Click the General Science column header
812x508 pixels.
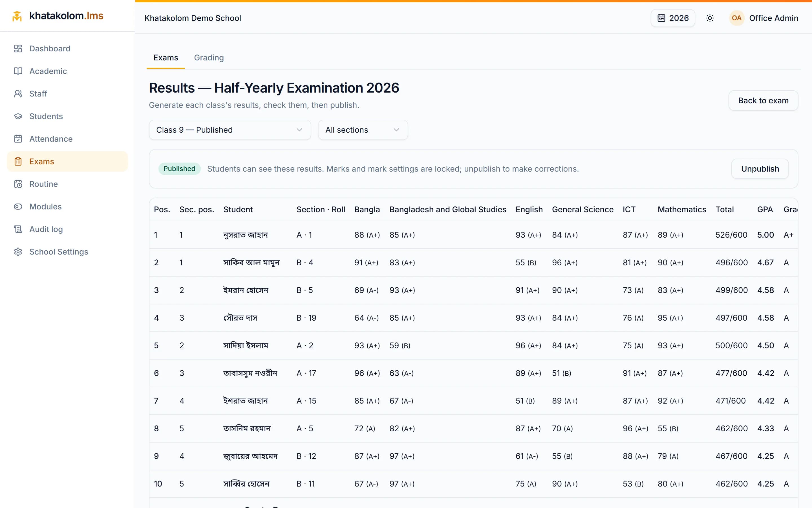coord(582,209)
